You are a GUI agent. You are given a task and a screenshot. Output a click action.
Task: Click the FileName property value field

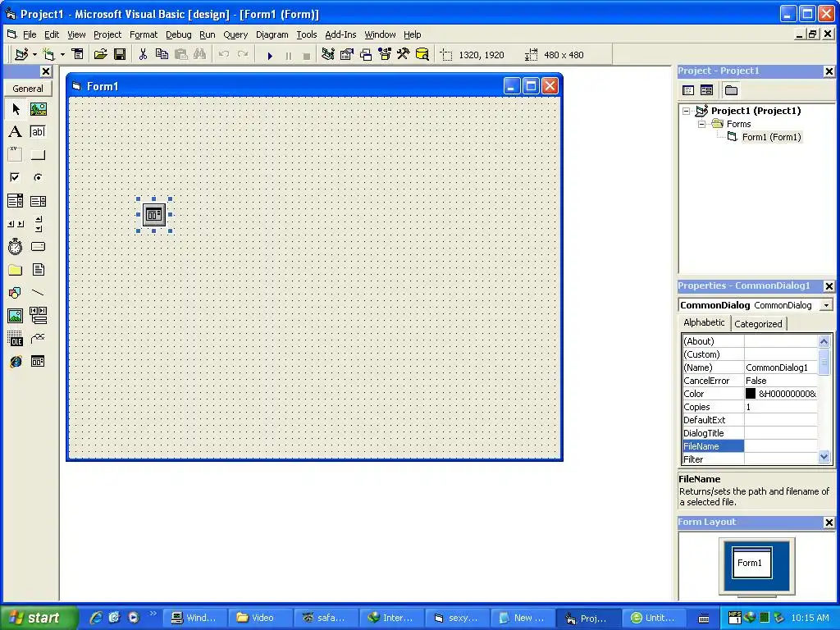781,446
